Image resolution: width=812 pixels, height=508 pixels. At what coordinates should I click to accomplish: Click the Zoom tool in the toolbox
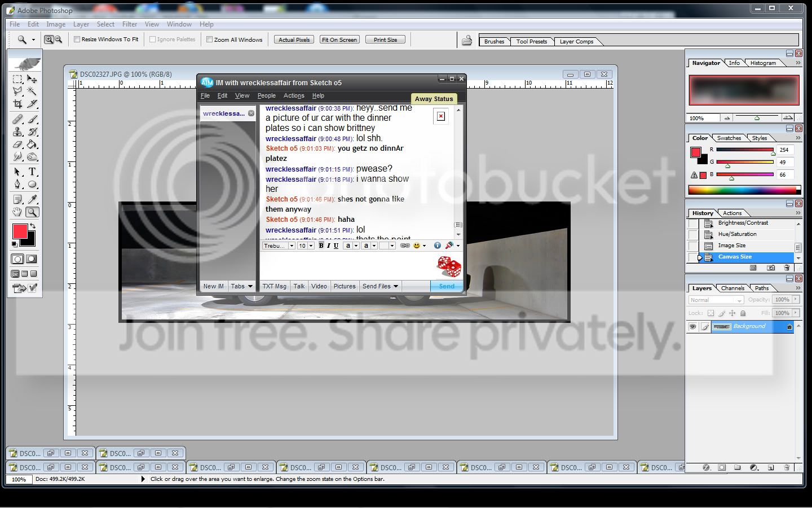click(x=32, y=212)
